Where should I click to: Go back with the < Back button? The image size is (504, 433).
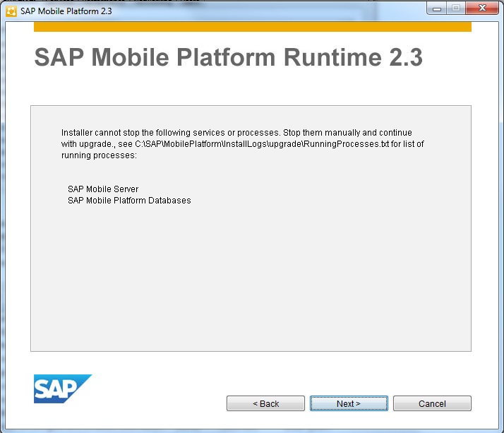tap(265, 403)
